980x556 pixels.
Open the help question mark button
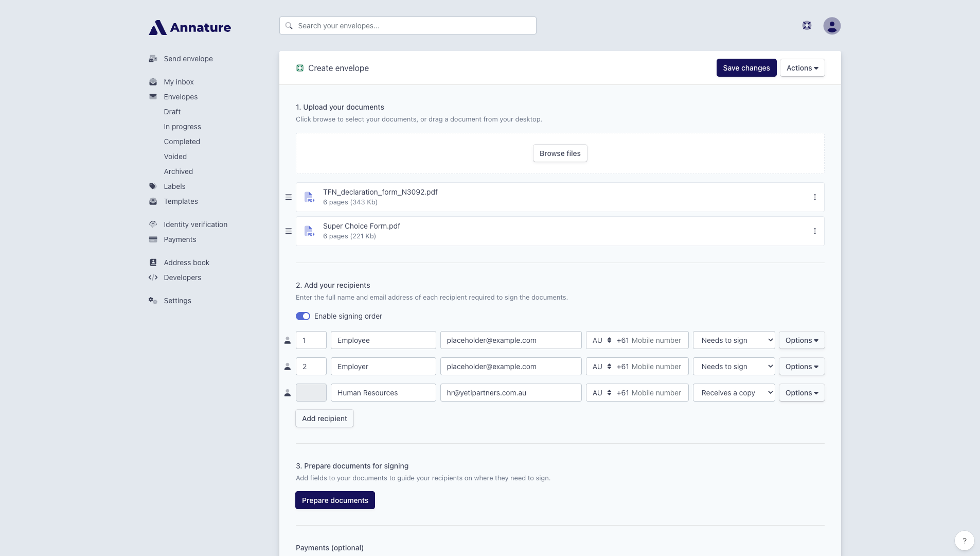(x=965, y=541)
